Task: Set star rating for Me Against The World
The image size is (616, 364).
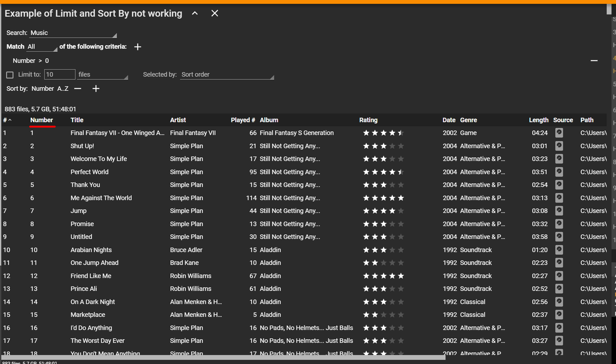Action: coord(384,198)
